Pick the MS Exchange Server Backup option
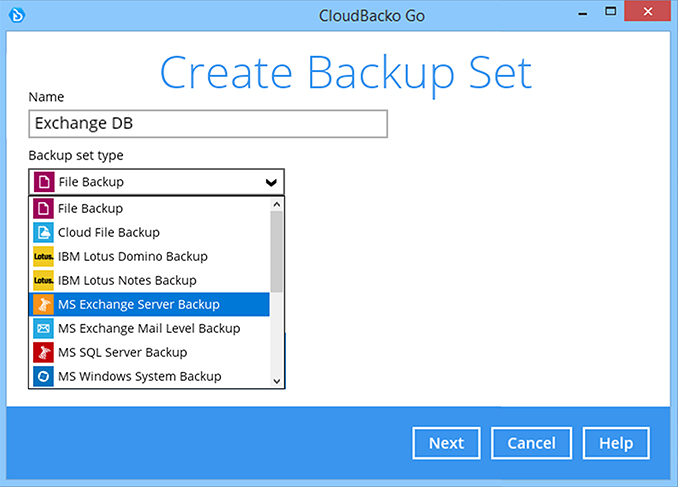 (x=149, y=304)
